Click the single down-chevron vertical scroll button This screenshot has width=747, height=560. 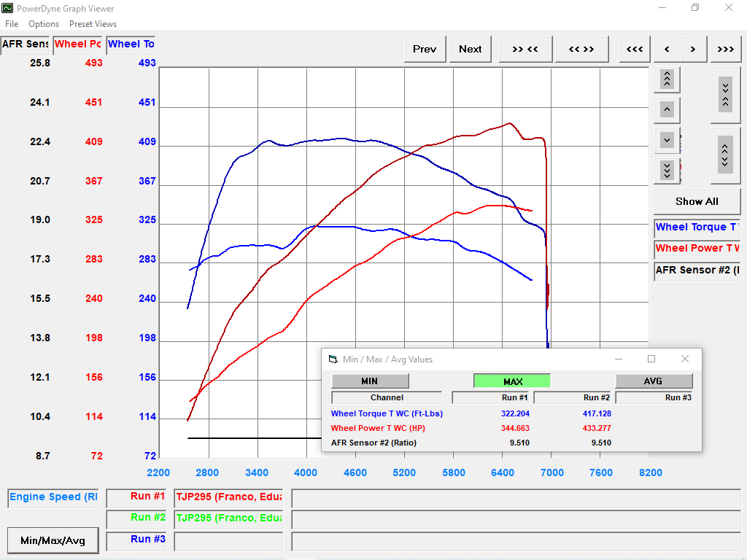pos(667,141)
